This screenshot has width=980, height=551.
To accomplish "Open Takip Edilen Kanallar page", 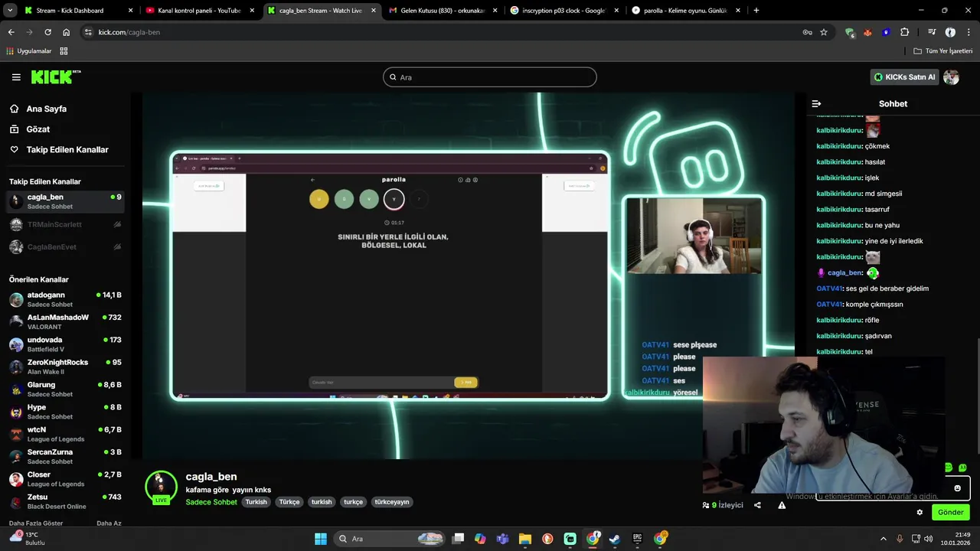I will (67, 150).
